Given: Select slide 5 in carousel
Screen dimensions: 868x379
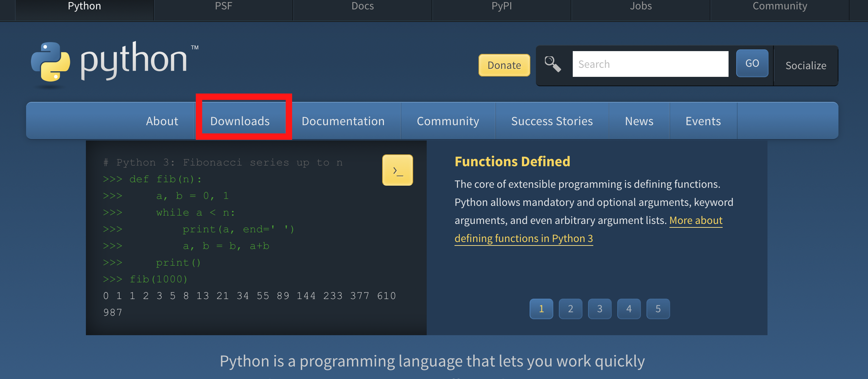Looking at the screenshot, I should [x=658, y=309].
